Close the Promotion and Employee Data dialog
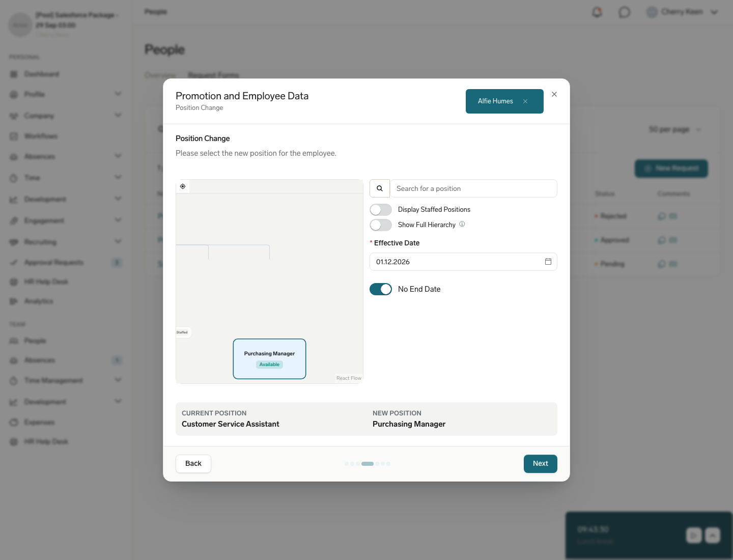The image size is (733, 560). click(554, 94)
